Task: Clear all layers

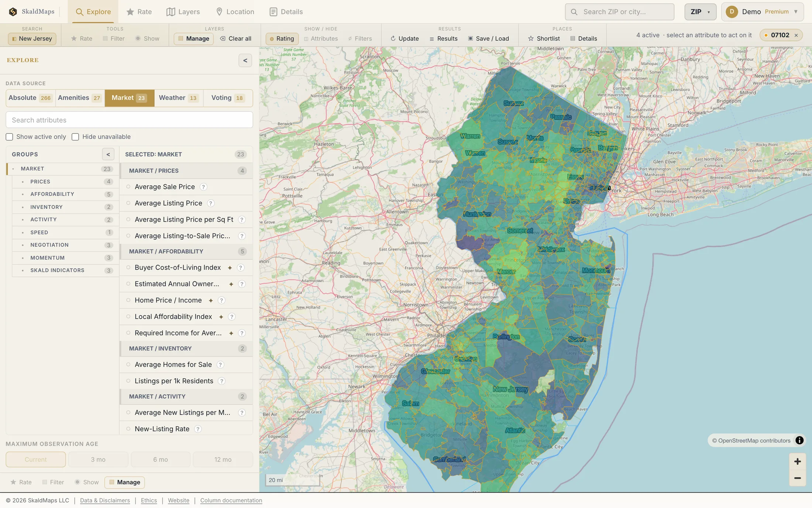Action: pos(236,38)
